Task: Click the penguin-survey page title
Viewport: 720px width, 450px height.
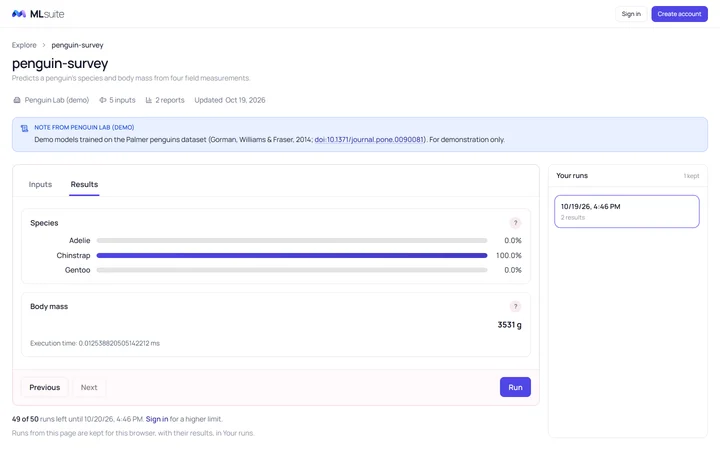Action: pyautogui.click(x=60, y=63)
